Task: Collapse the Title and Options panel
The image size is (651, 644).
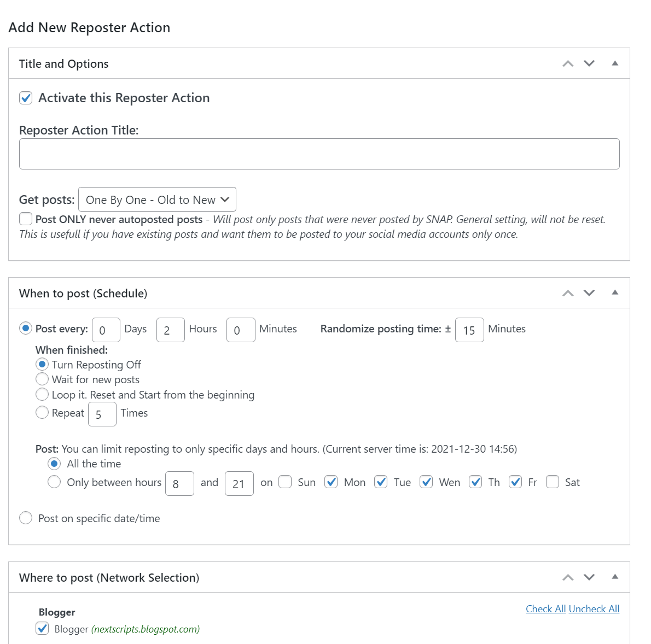Action: 615,63
